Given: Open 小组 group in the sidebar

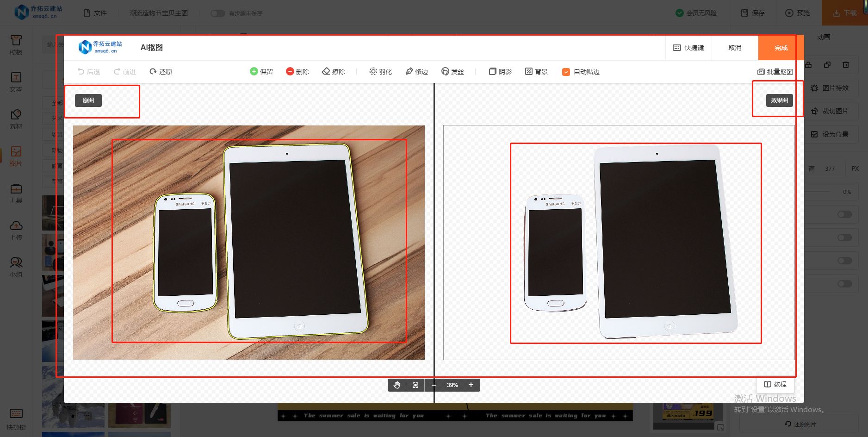Looking at the screenshot, I should pyautogui.click(x=16, y=267).
